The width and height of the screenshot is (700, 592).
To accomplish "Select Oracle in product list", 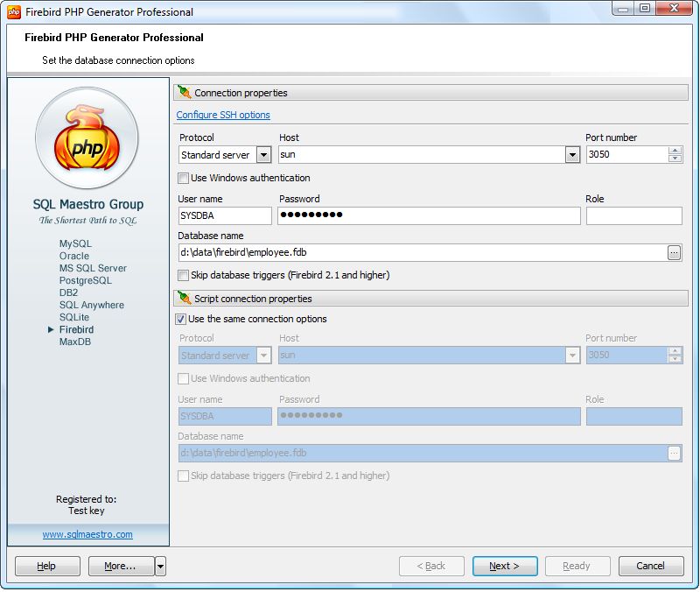I will 74,256.
